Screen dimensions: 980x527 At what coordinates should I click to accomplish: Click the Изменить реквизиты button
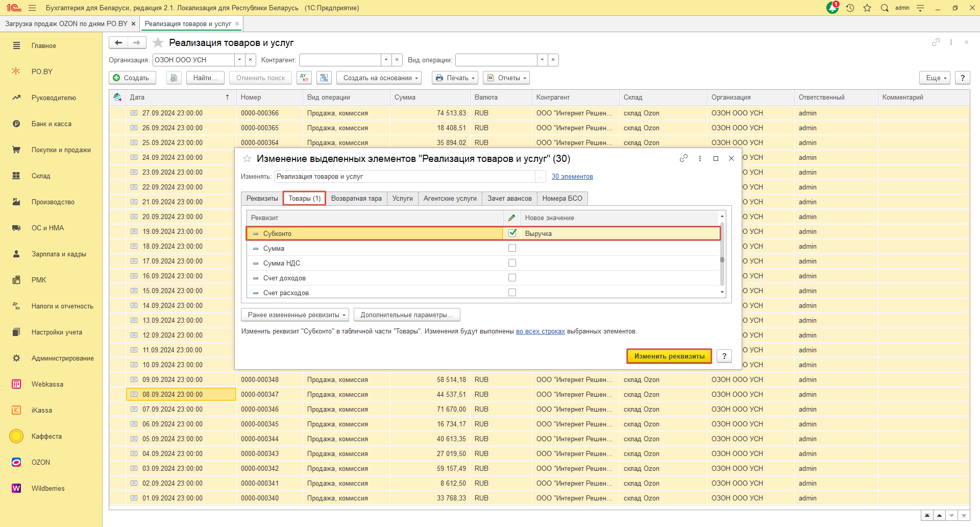(x=669, y=356)
